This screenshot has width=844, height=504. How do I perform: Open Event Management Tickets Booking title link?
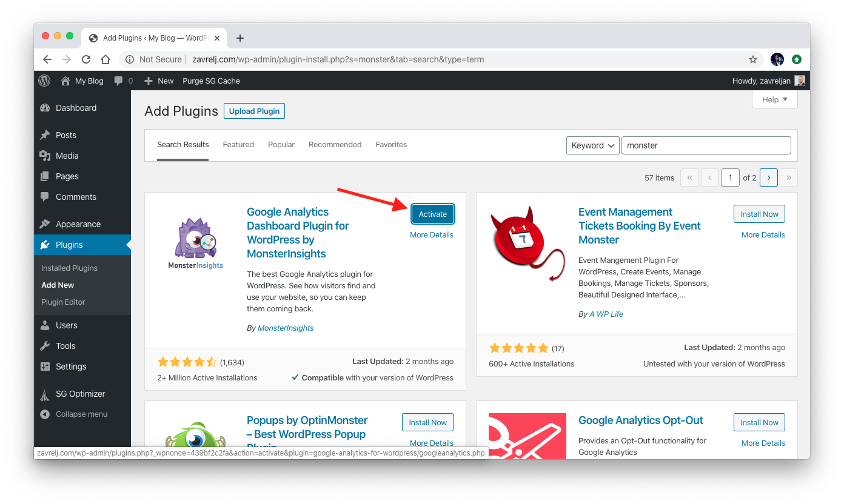coord(639,225)
